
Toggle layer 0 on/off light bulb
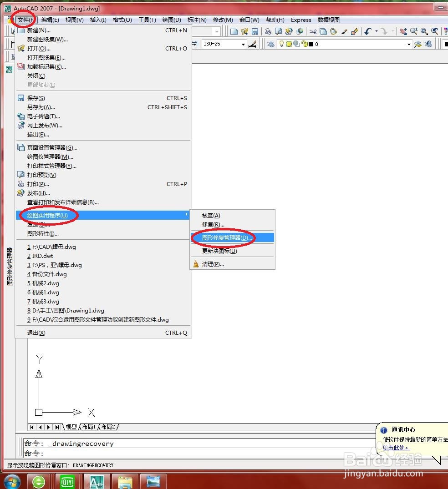coord(281,44)
